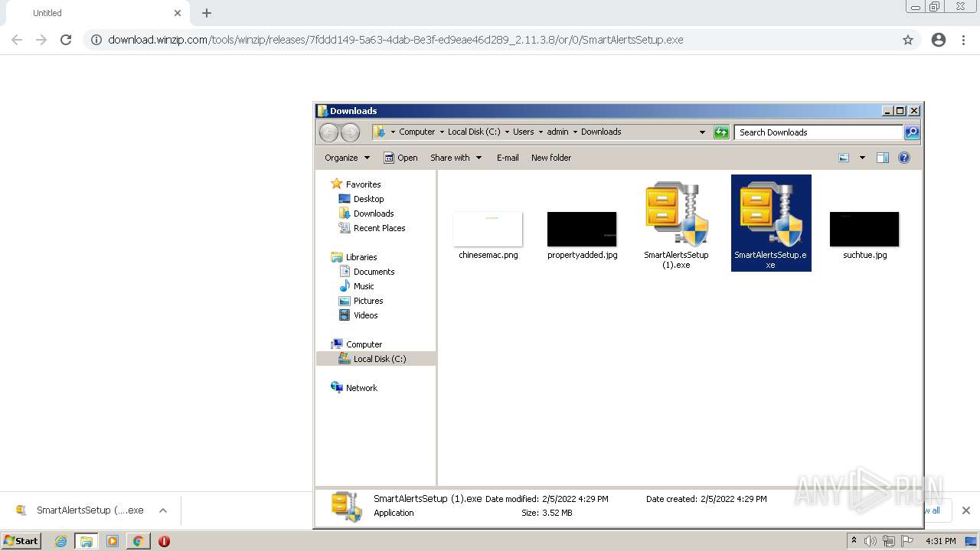Open media player taskbar icon
980x551 pixels.
pyautogui.click(x=113, y=541)
